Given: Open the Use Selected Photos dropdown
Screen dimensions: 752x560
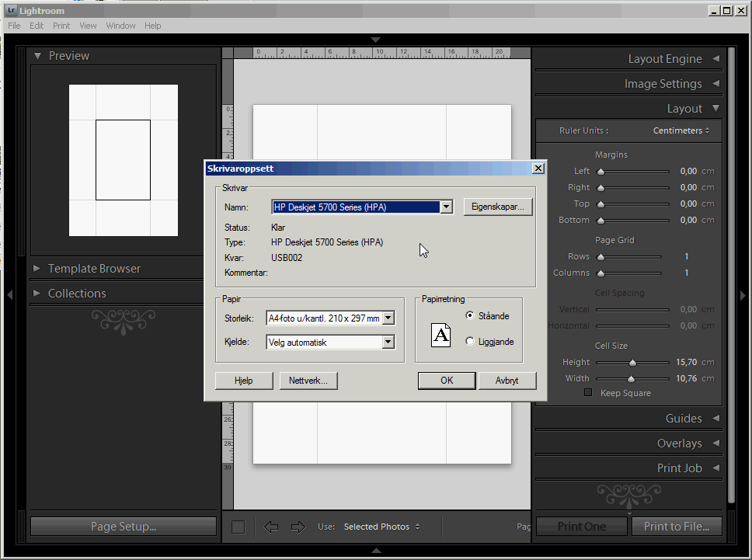Looking at the screenshot, I should click(381, 527).
